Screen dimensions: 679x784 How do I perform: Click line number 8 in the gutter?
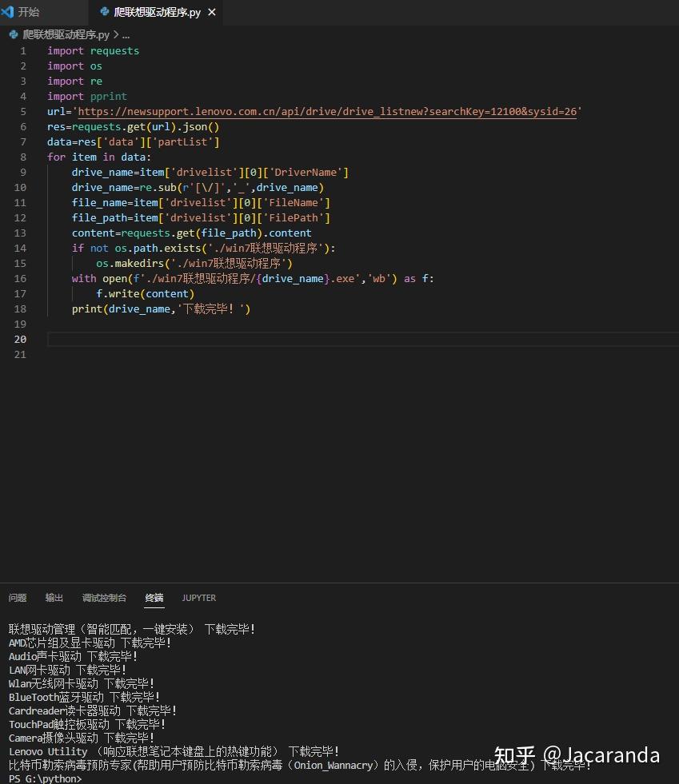[x=23, y=157]
